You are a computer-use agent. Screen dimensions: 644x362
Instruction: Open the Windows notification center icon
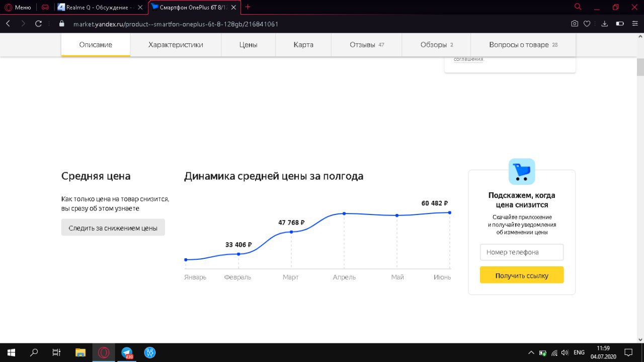click(628, 352)
